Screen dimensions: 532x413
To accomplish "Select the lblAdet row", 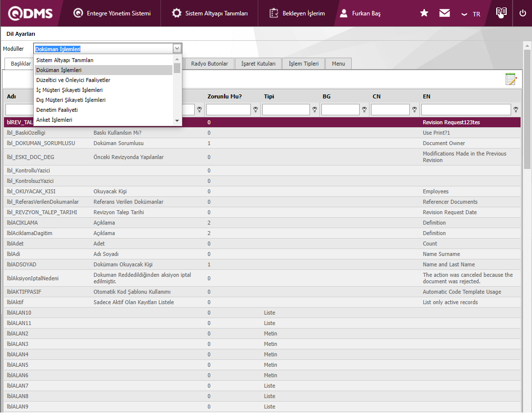I will pos(262,244).
